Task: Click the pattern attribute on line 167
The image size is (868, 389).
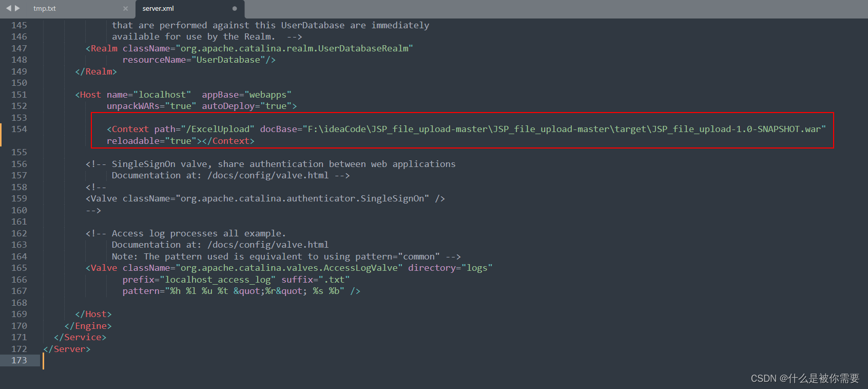Action: (x=234, y=291)
